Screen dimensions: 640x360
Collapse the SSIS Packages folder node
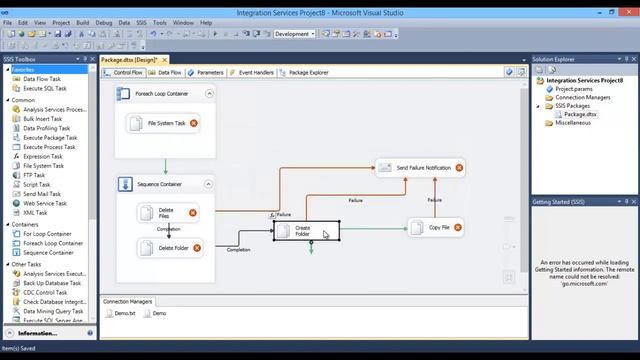click(538, 106)
